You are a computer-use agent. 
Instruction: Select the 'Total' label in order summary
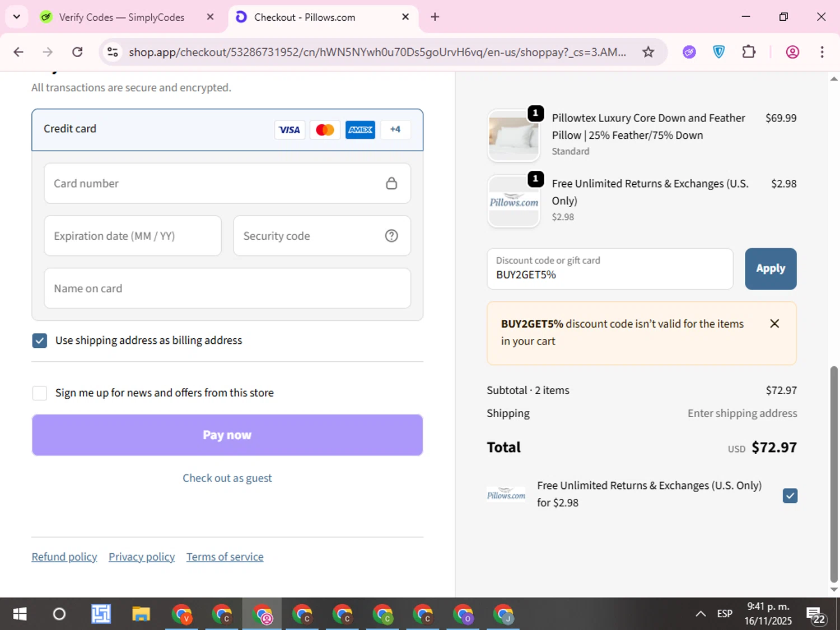point(504,447)
